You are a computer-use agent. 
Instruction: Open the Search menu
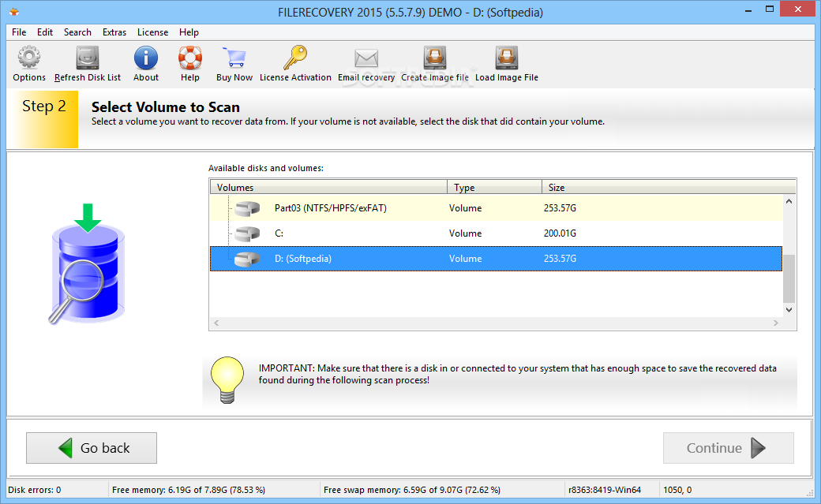(x=77, y=32)
